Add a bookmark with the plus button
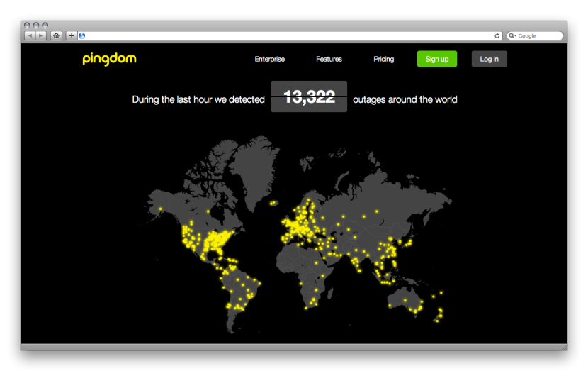The width and height of the screenshot is (588, 371). [72, 35]
